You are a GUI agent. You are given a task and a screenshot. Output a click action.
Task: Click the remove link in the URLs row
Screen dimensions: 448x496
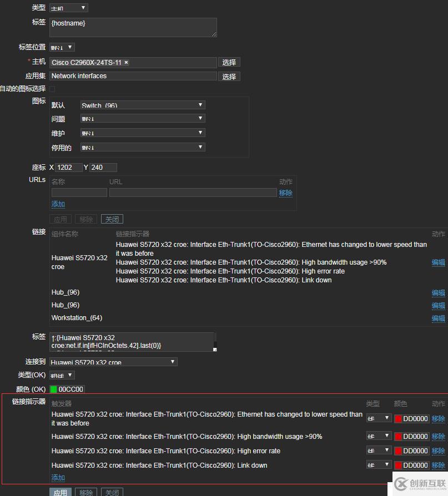click(285, 193)
